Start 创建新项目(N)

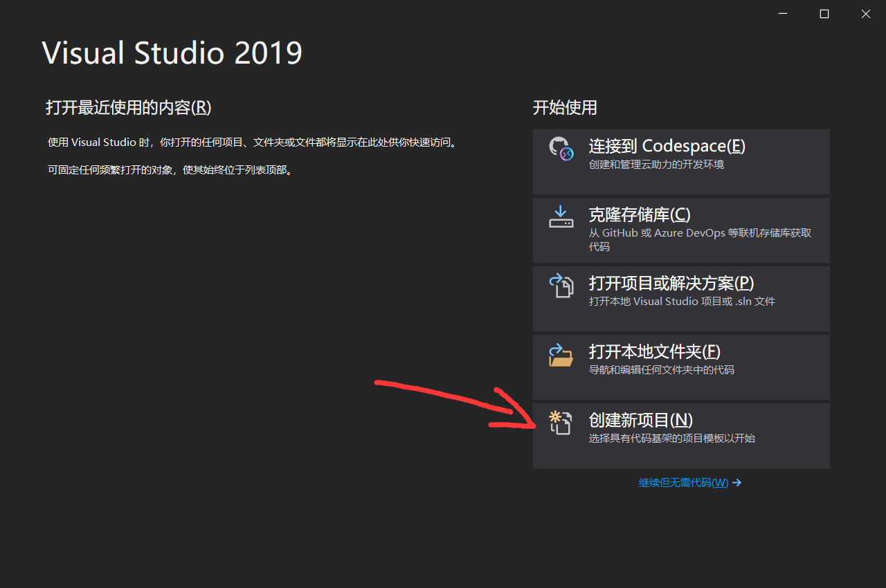[681, 435]
